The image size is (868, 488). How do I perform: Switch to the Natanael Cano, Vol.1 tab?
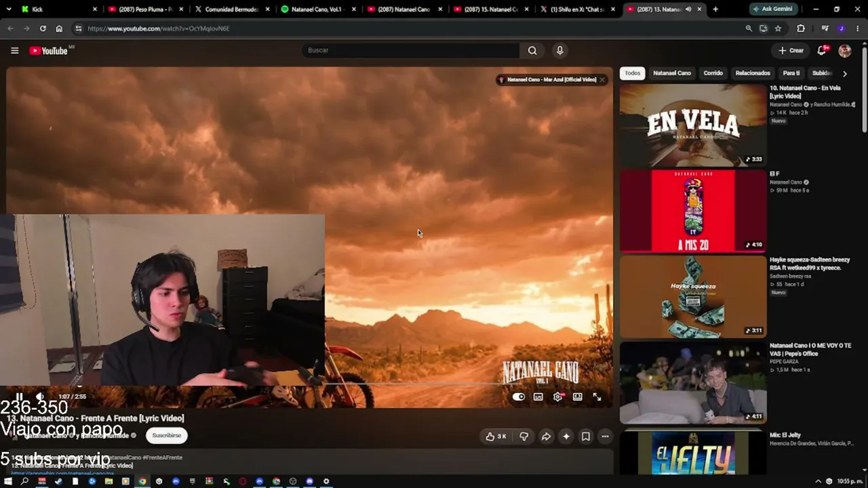click(x=319, y=9)
